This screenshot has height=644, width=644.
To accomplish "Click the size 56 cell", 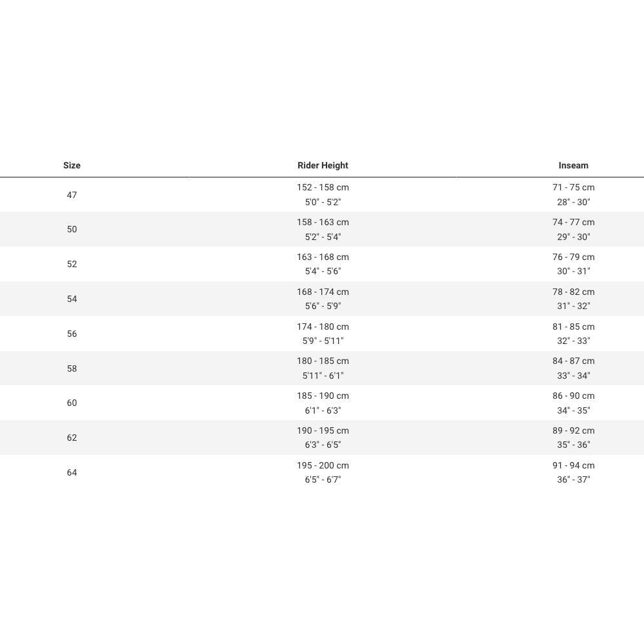I will [x=72, y=334].
